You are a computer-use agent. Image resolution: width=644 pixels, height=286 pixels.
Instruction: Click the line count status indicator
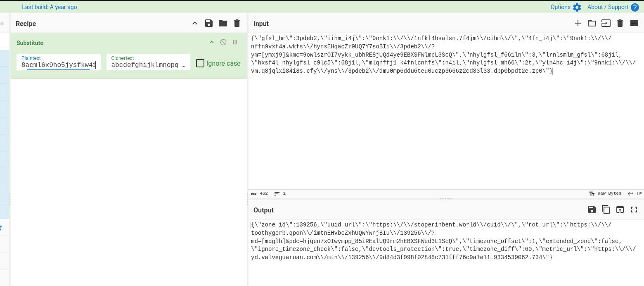(280, 193)
